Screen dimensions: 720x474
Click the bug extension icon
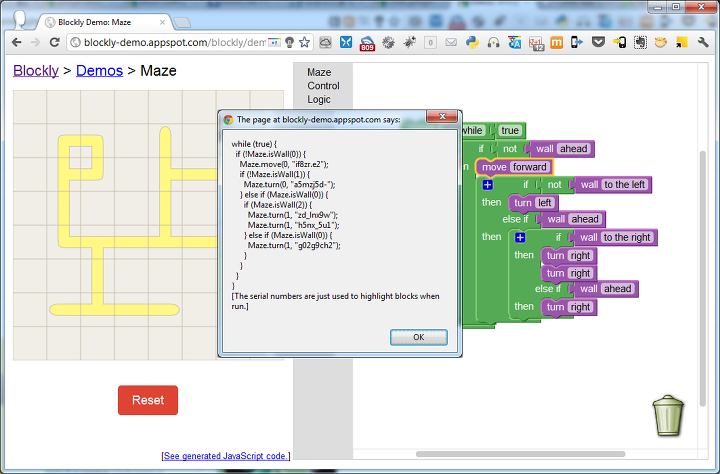(x=409, y=43)
